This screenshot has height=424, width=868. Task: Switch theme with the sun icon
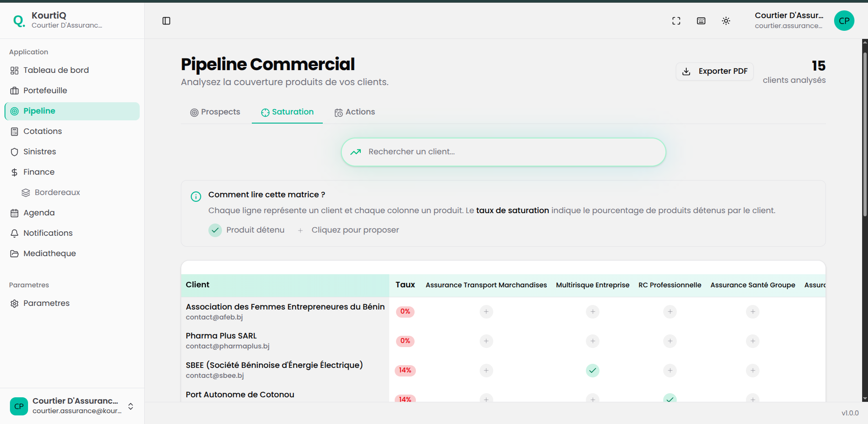pos(726,21)
